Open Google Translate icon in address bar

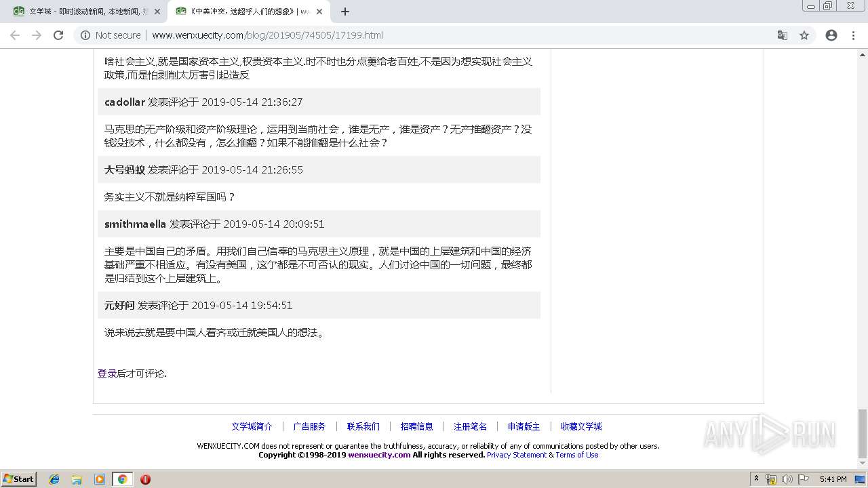coord(782,35)
